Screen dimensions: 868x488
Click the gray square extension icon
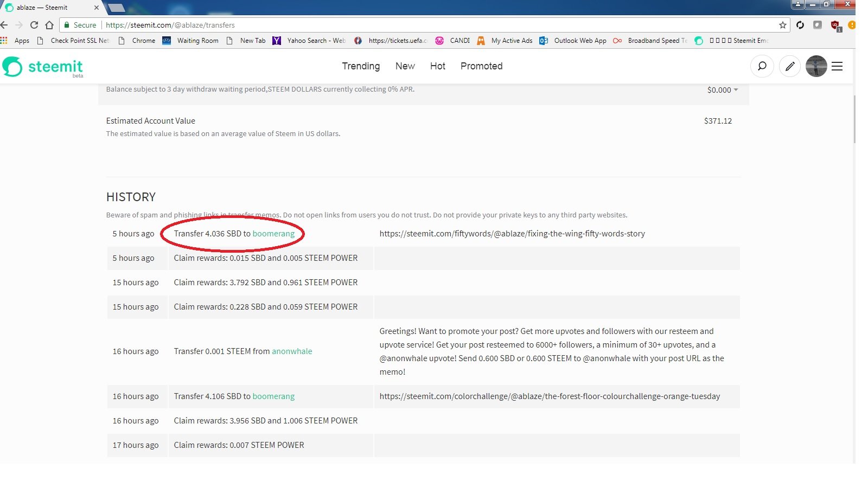[x=818, y=25]
